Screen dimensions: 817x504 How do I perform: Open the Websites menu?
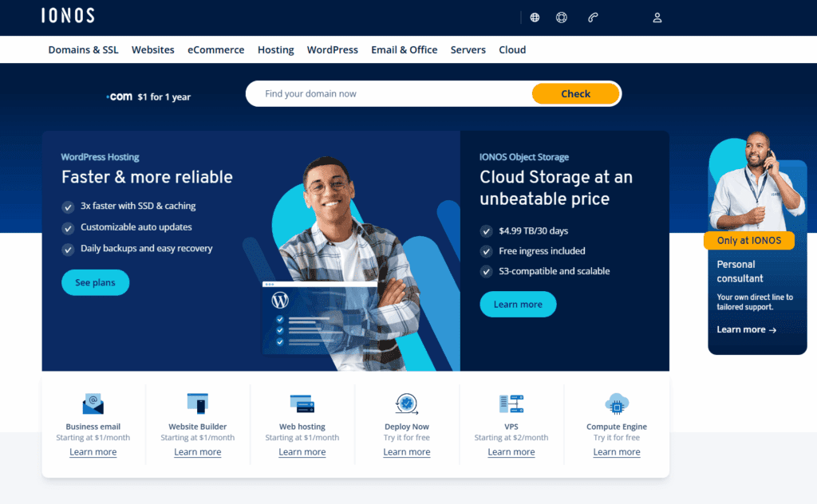coord(152,50)
